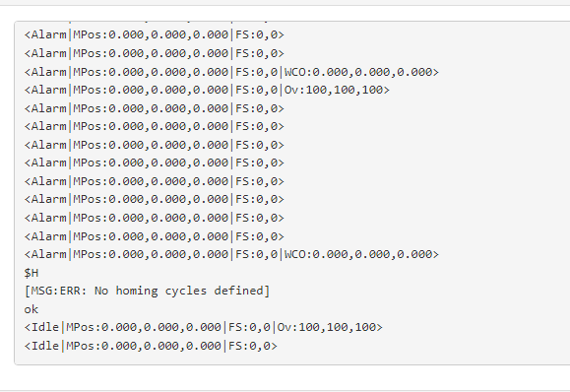Click FS:0,0 in the last Idle line
The image size is (570, 392).
[x=249, y=346]
